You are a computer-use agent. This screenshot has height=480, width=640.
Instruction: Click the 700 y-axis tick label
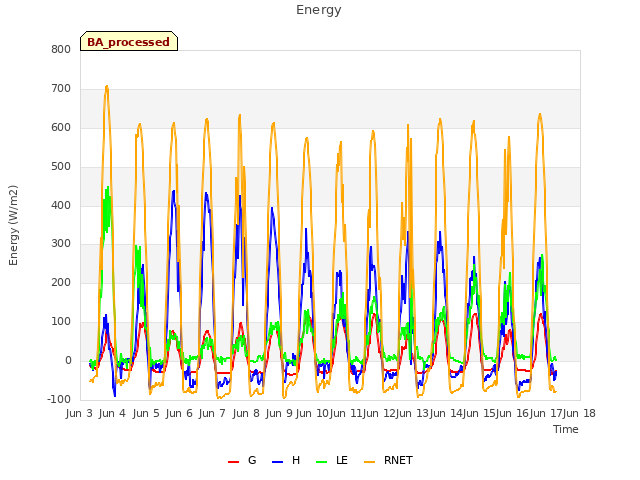61,89
